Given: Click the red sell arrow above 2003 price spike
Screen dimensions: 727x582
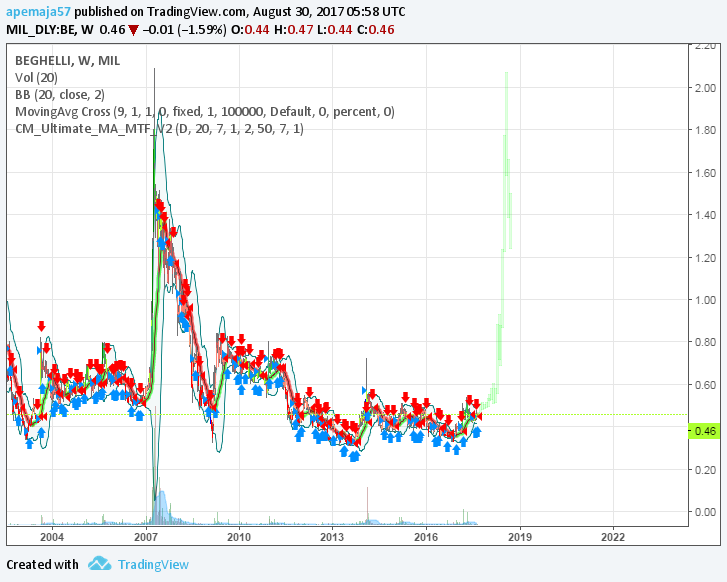Looking at the screenshot, I should coord(41,326).
